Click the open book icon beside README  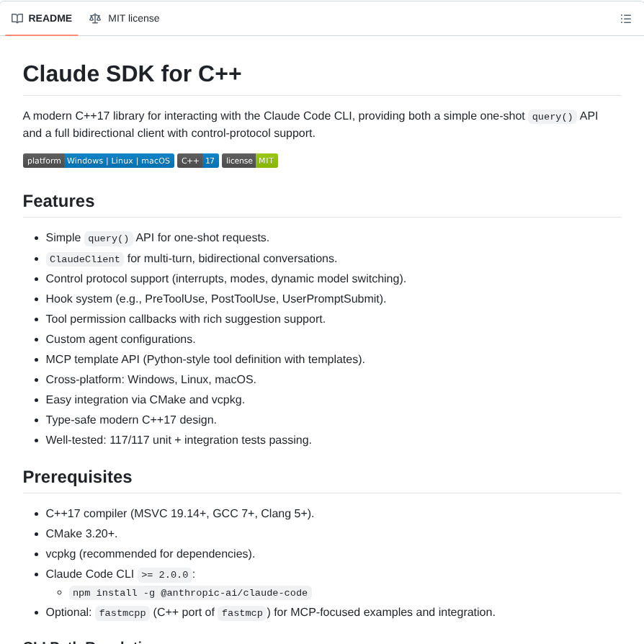click(x=17, y=19)
